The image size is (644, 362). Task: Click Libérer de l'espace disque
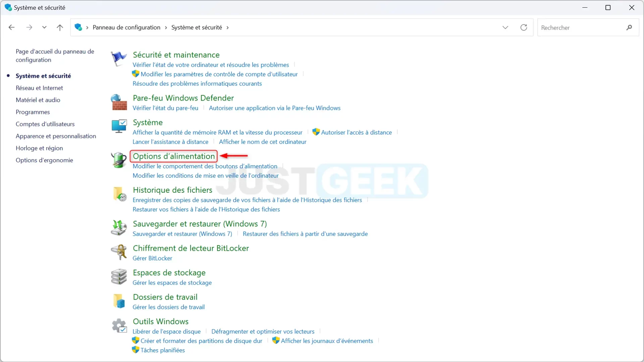click(166, 331)
